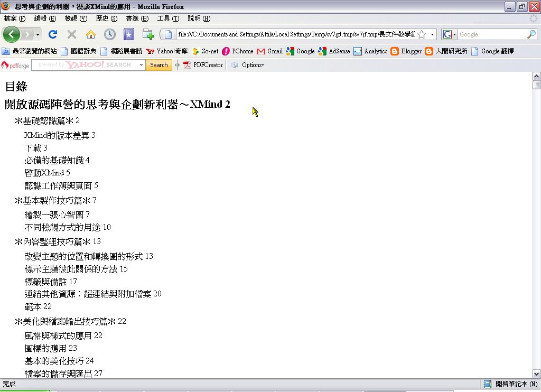The height and width of the screenshot is (392, 541).
Task: Click the 不同檢視方式的用途 10 entry
Action: coord(68,227)
